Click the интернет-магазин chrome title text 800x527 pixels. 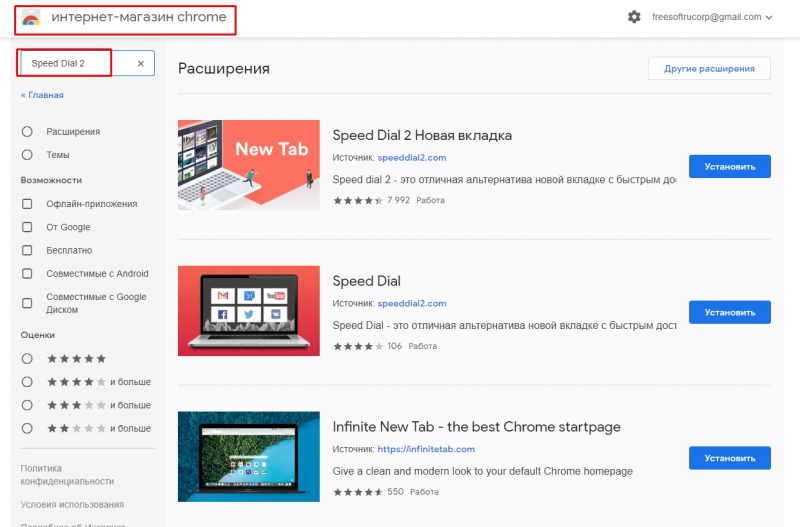[138, 17]
